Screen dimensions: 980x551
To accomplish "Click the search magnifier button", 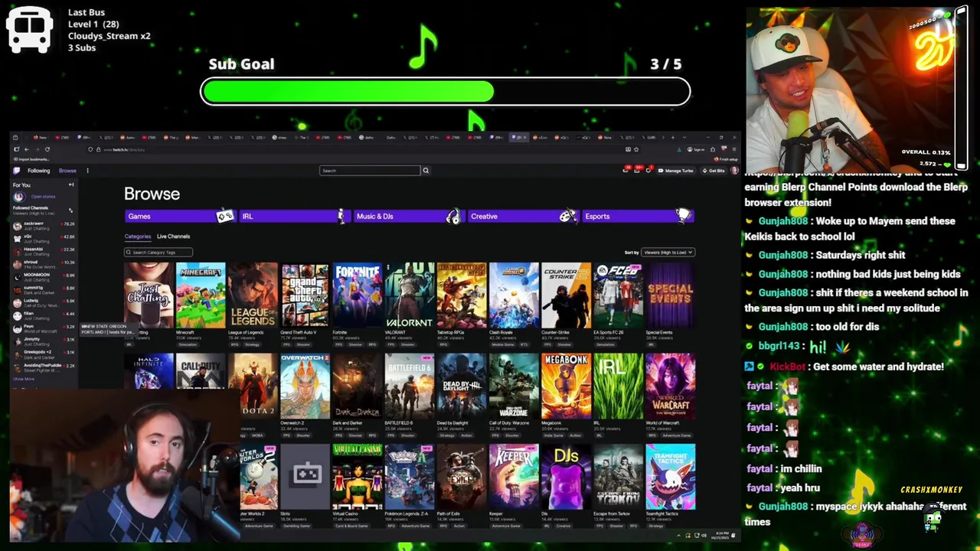I will (x=426, y=171).
